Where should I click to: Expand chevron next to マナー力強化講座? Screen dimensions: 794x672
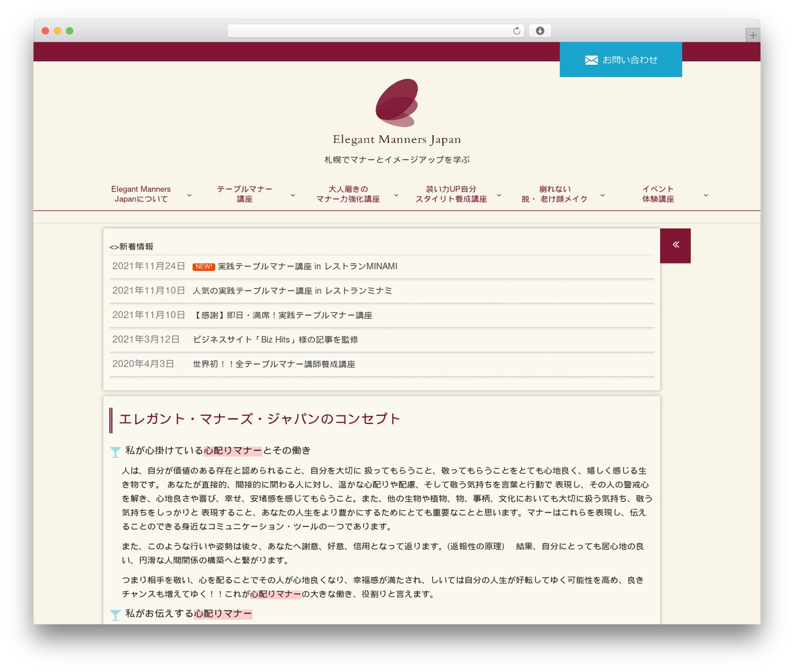396,195
